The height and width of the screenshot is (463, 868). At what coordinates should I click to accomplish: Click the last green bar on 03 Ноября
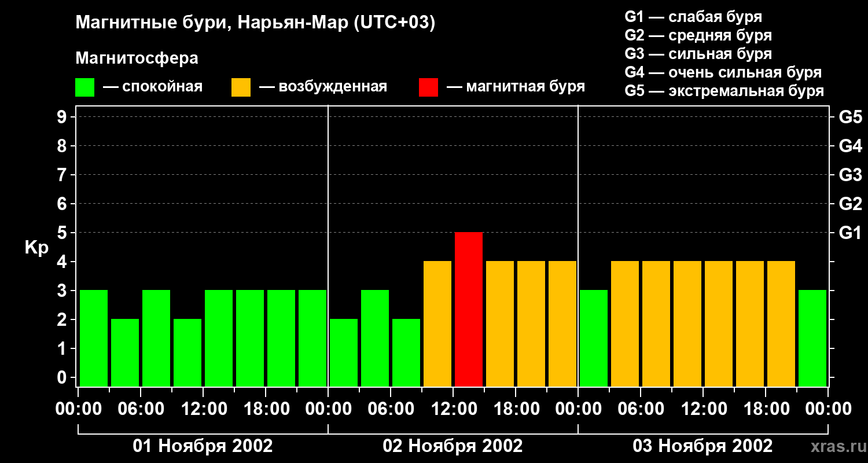coord(812,338)
